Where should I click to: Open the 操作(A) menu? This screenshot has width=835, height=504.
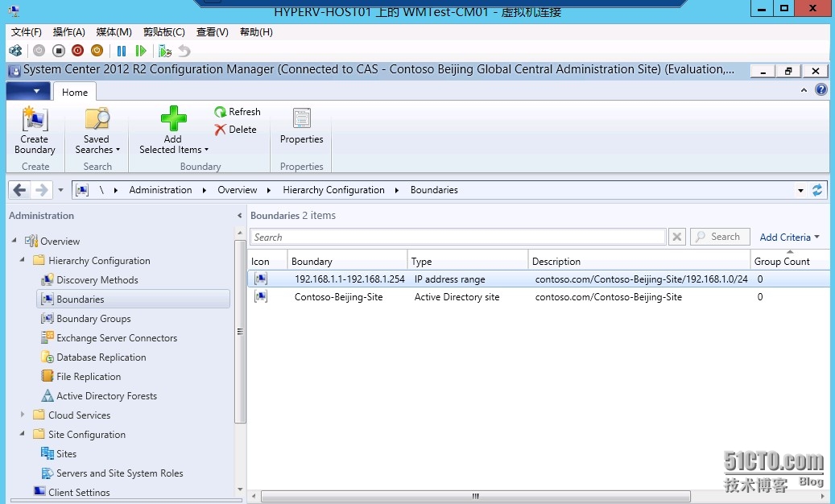pos(68,32)
